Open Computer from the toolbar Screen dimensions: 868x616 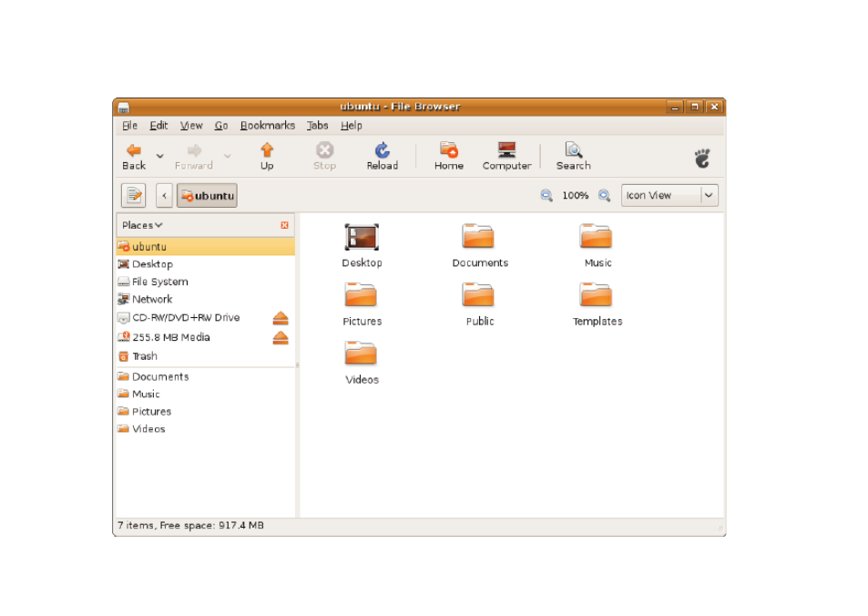click(x=506, y=157)
